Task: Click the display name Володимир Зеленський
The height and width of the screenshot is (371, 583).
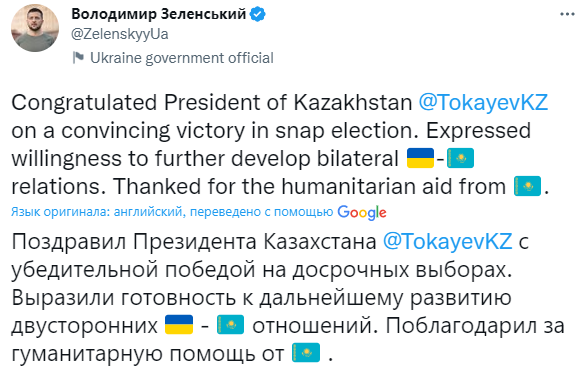Action: (158, 14)
